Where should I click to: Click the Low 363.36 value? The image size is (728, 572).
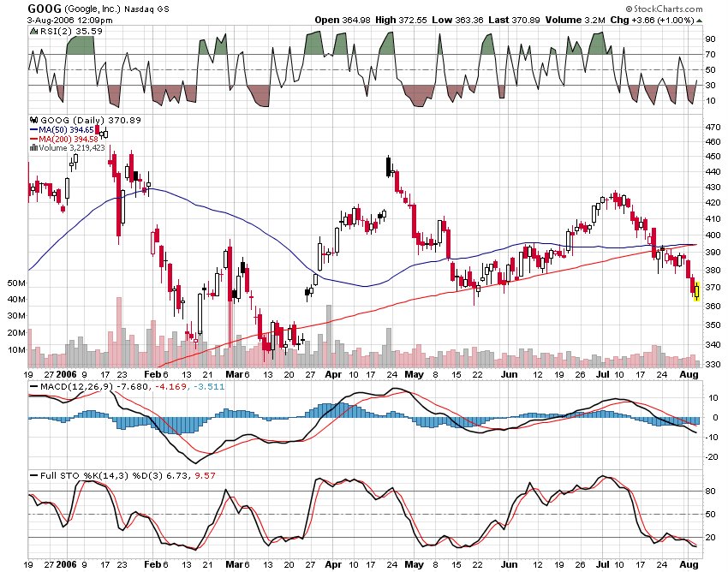pos(457,20)
